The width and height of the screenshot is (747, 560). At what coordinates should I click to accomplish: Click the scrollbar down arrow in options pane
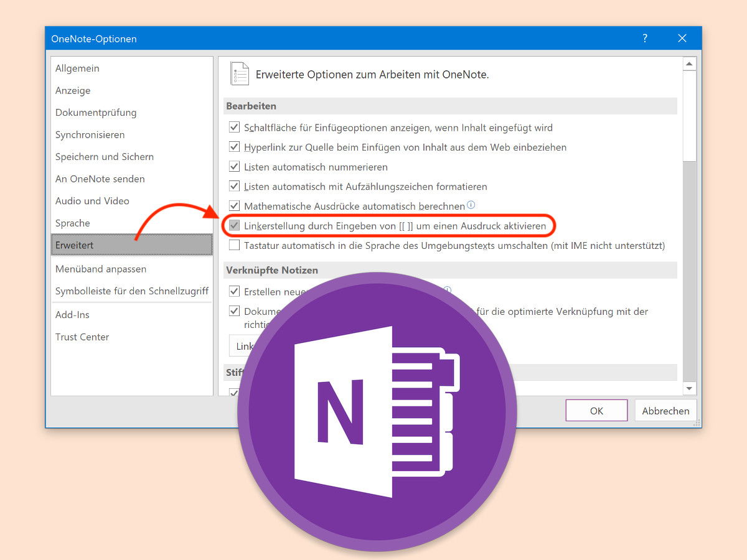click(x=689, y=388)
